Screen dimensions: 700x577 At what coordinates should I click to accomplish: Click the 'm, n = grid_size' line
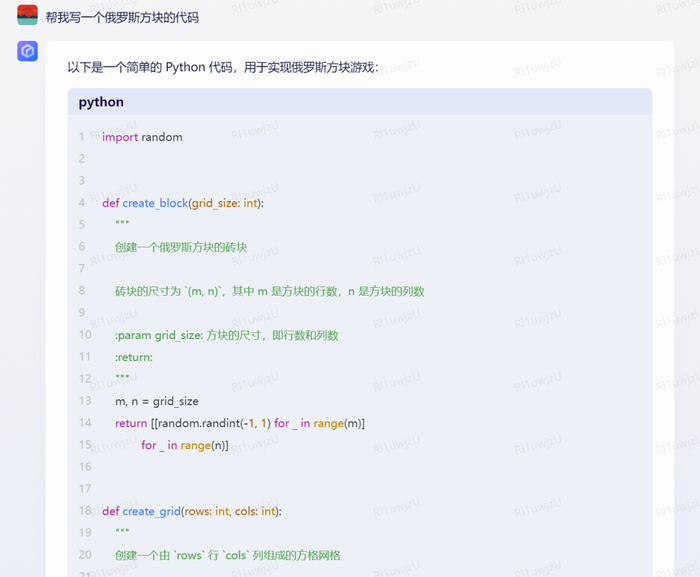(157, 401)
